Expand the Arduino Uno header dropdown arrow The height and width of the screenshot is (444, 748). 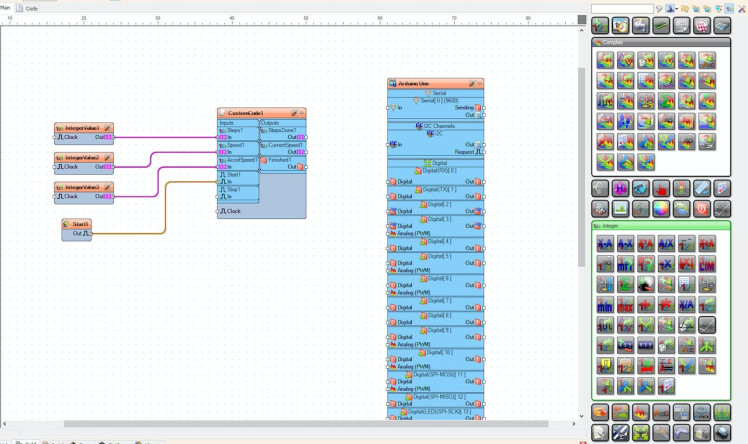pyautogui.click(x=480, y=84)
